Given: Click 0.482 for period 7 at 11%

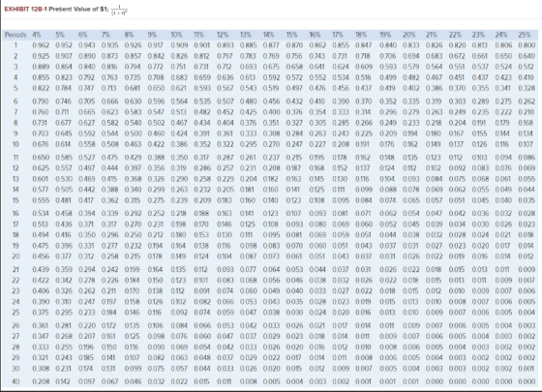Looking at the screenshot, I should coord(202,112).
